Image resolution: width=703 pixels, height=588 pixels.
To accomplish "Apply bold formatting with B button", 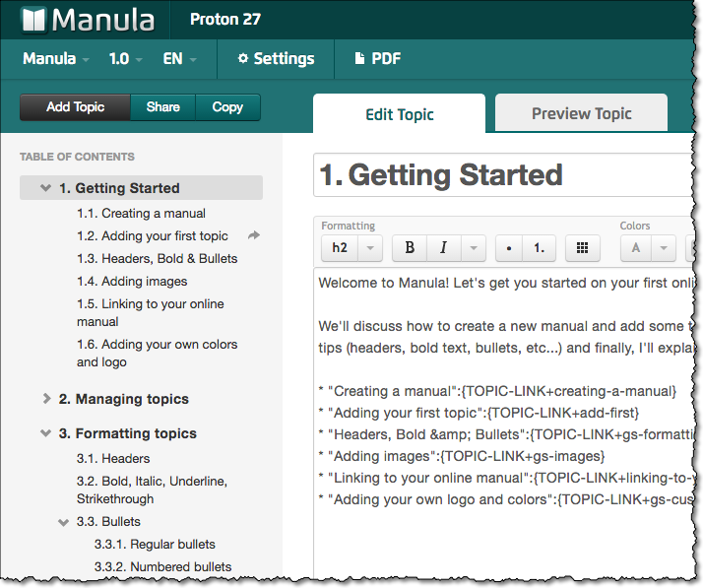I will tap(410, 247).
